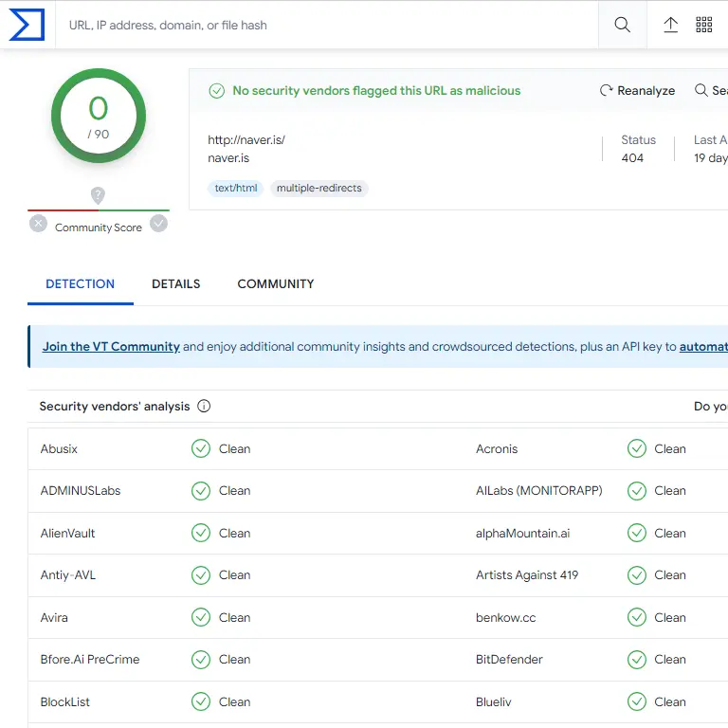The image size is (728, 728).
Task: Switch to the DETECTION tab
Action: click(x=80, y=284)
